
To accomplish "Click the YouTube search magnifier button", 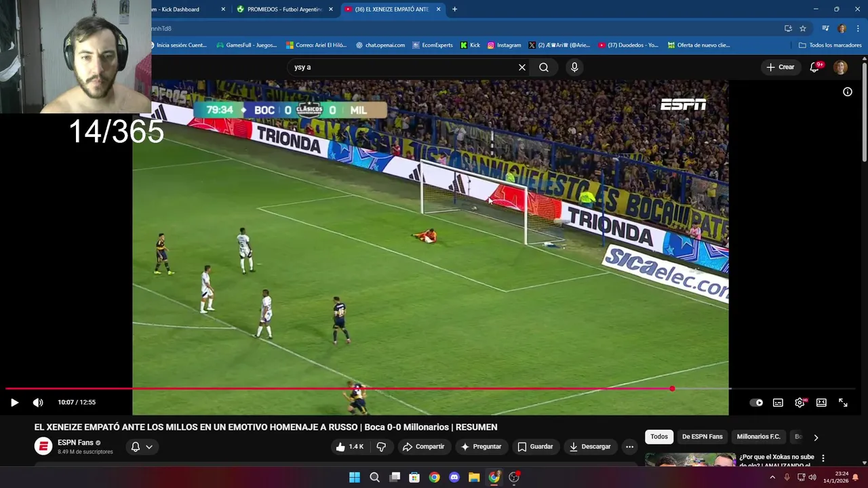I will (x=544, y=67).
